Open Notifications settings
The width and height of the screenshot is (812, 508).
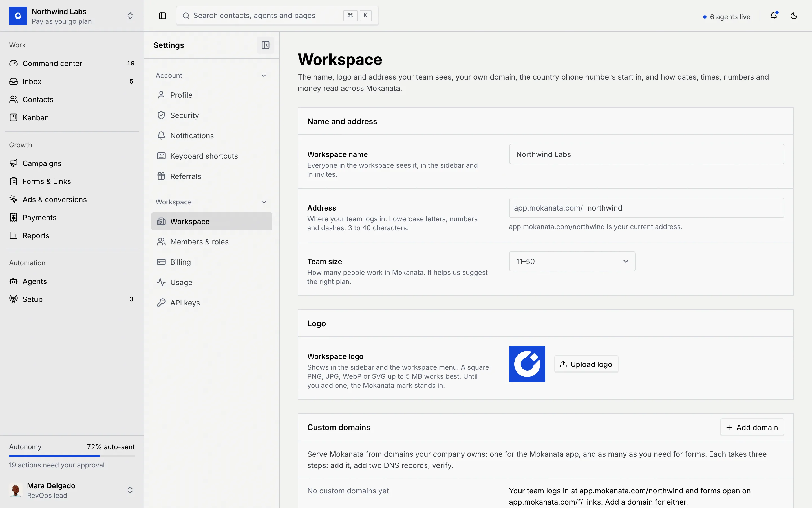point(211,136)
